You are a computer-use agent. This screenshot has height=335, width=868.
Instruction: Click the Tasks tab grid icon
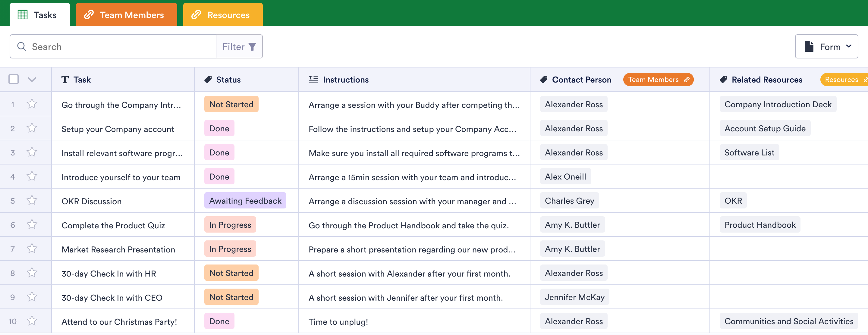(23, 15)
